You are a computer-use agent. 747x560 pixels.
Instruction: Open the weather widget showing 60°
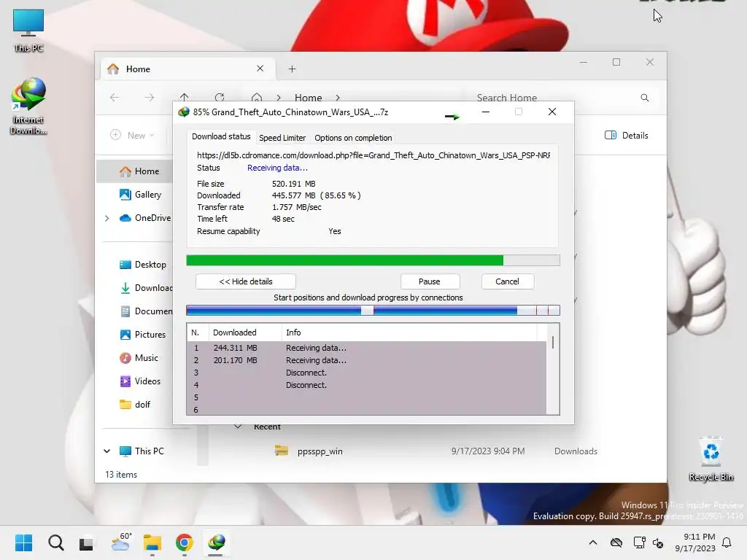(x=121, y=542)
